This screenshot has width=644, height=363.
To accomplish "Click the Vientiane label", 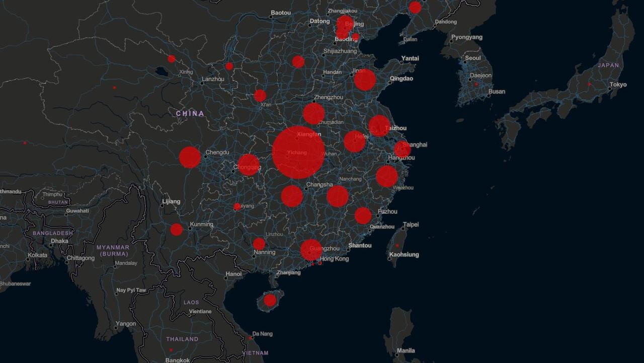I will pos(200,312).
